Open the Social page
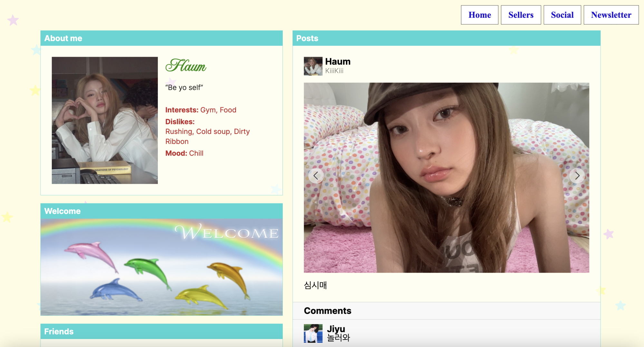Screen dimensions: 644x347 point(562,15)
